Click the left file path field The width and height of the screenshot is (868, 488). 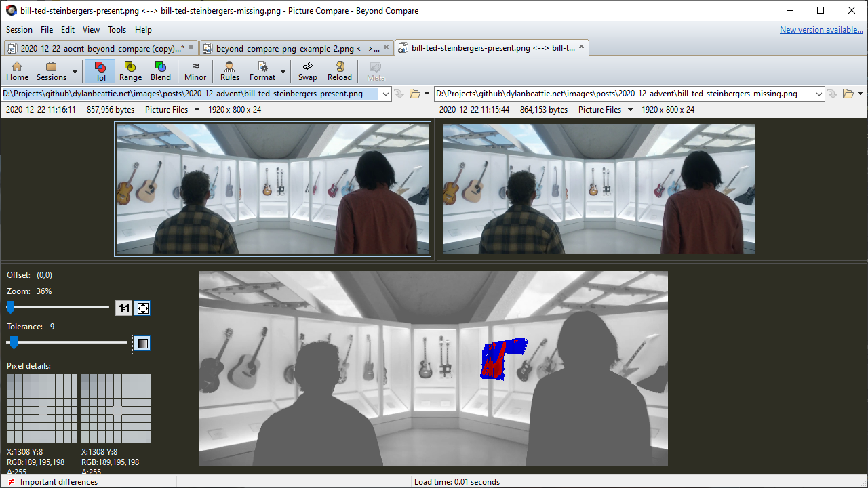[191, 94]
